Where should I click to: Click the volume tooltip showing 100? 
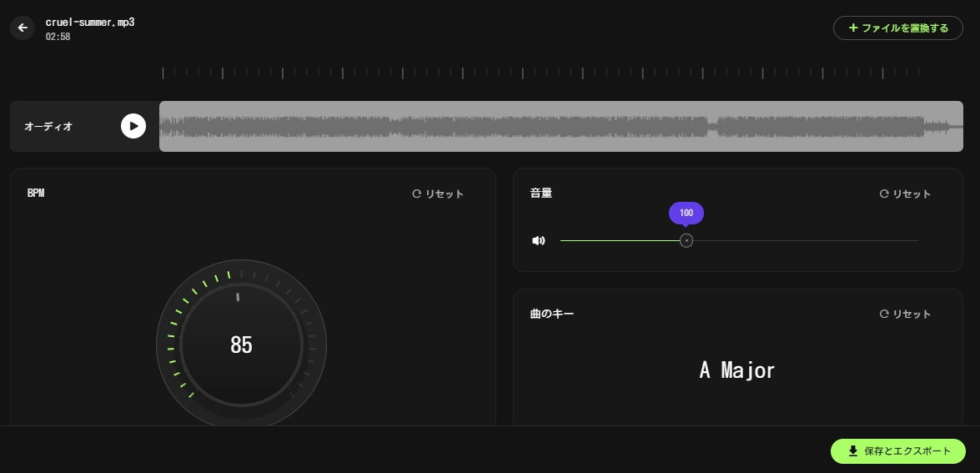pyautogui.click(x=686, y=213)
